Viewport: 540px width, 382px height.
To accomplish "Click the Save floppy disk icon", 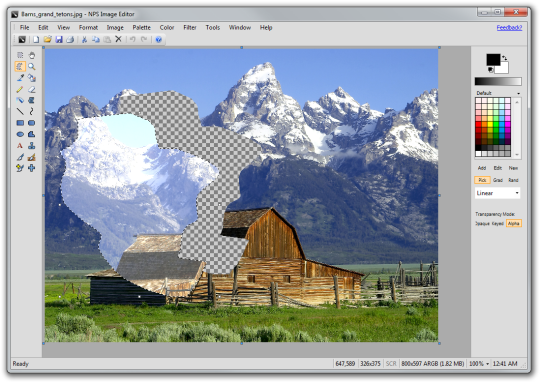I will 59,39.
